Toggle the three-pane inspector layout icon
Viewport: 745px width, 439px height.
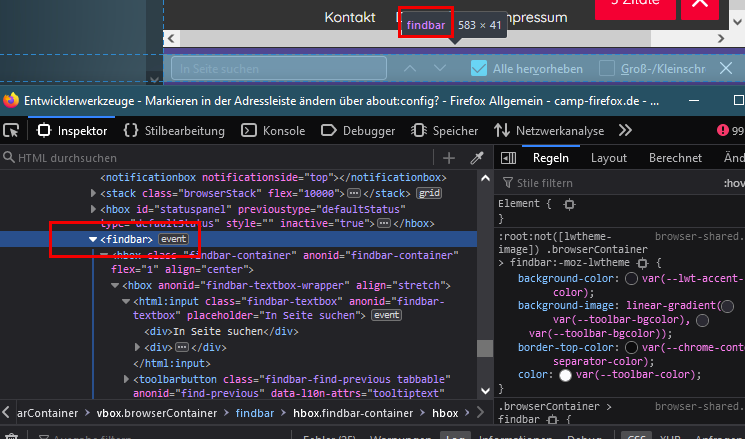[x=508, y=158]
